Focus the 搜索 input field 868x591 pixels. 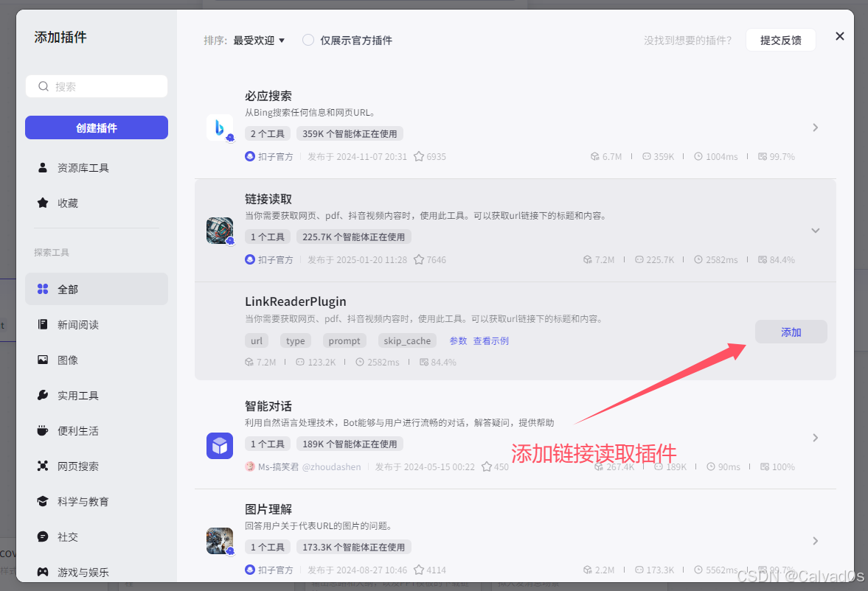[x=97, y=86]
